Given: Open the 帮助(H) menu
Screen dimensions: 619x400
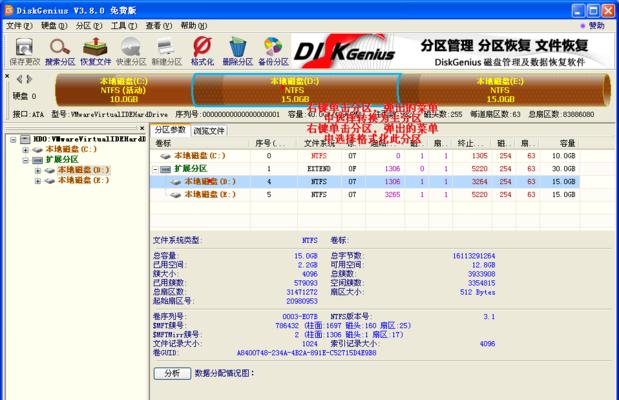Looking at the screenshot, I should [x=193, y=26].
